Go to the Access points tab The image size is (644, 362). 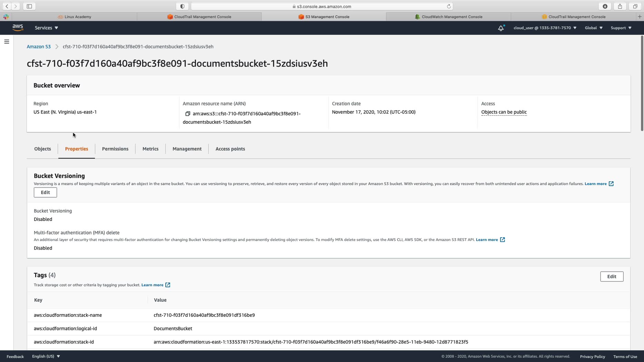pyautogui.click(x=230, y=149)
